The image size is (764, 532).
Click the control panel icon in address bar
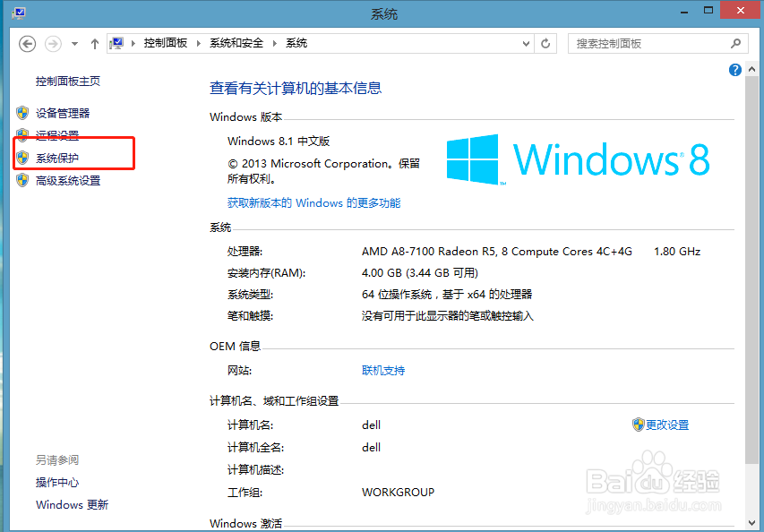coord(116,41)
